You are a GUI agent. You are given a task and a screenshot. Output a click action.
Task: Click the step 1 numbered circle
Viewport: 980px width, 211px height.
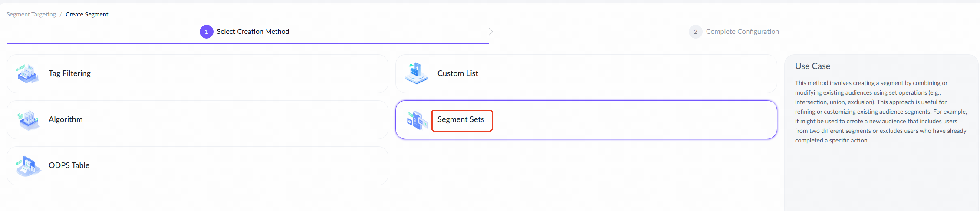(x=206, y=32)
